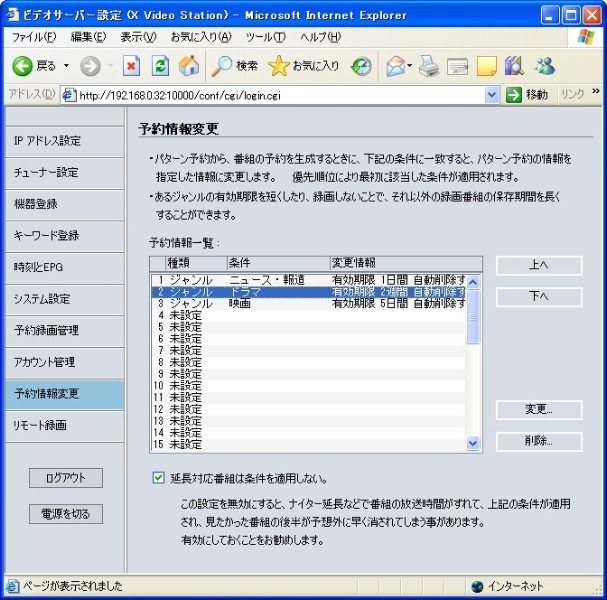The width and height of the screenshot is (607, 600).
Task: Click the Back arrow icon
Action: (x=22, y=66)
